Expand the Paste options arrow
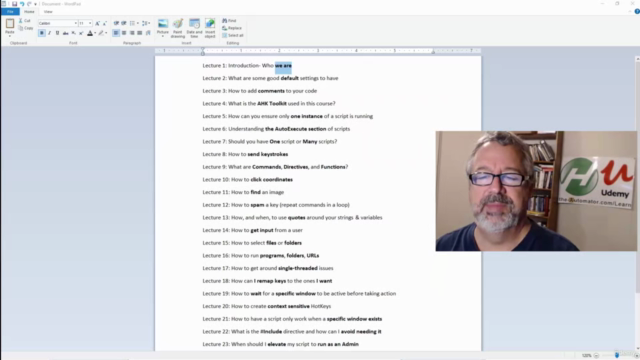This screenshot has width=640, height=360. click(x=10, y=36)
